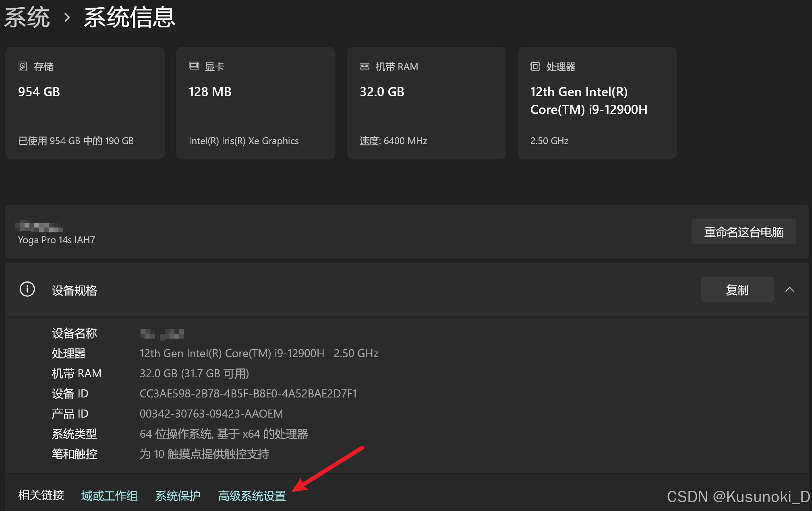Screen dimensions: 812x511
Task: Go back to 系统 breadcrumb
Action: coord(27,17)
